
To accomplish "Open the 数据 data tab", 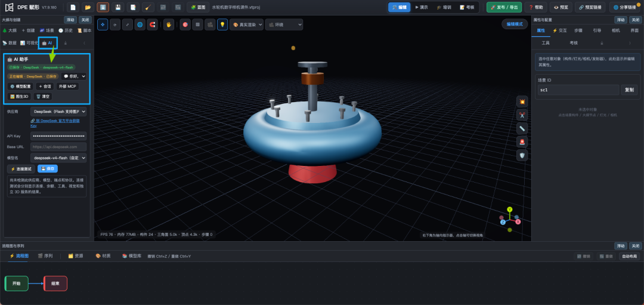I will (x=10, y=43).
